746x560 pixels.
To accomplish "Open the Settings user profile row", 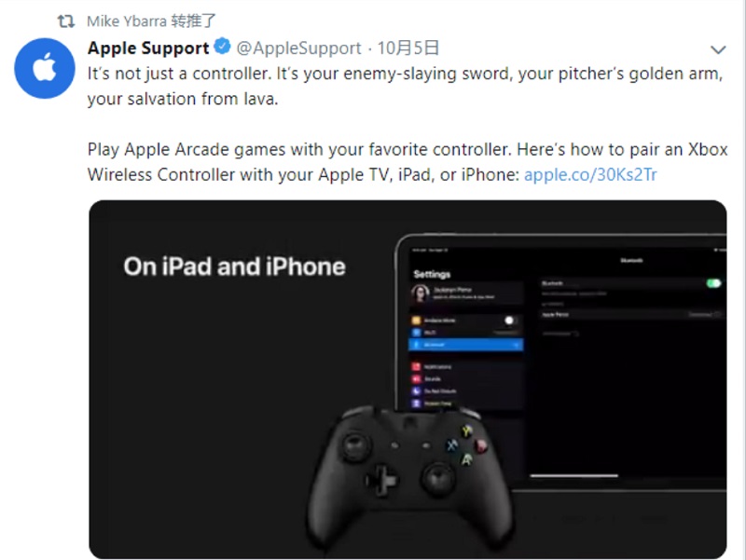I will (x=467, y=294).
